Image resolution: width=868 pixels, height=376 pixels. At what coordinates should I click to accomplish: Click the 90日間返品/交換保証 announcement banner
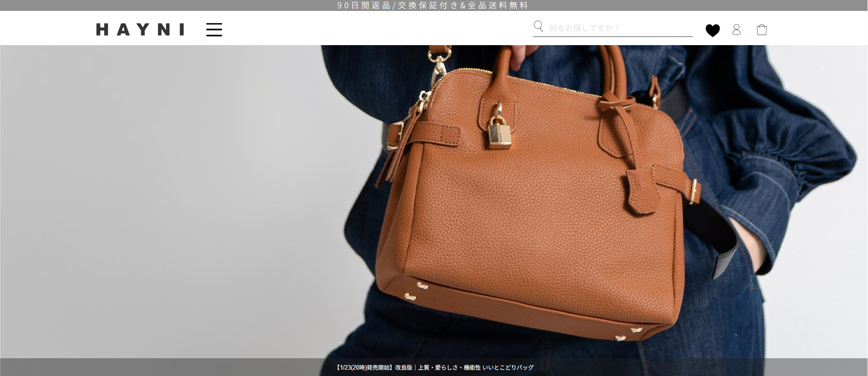(x=433, y=5)
